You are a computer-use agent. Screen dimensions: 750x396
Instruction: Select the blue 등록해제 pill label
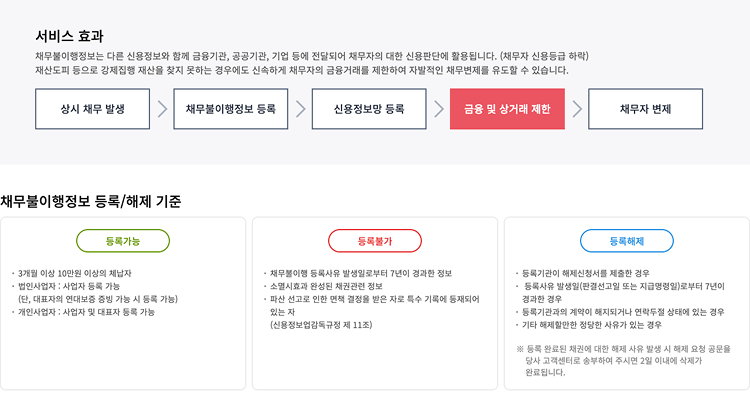[627, 241]
